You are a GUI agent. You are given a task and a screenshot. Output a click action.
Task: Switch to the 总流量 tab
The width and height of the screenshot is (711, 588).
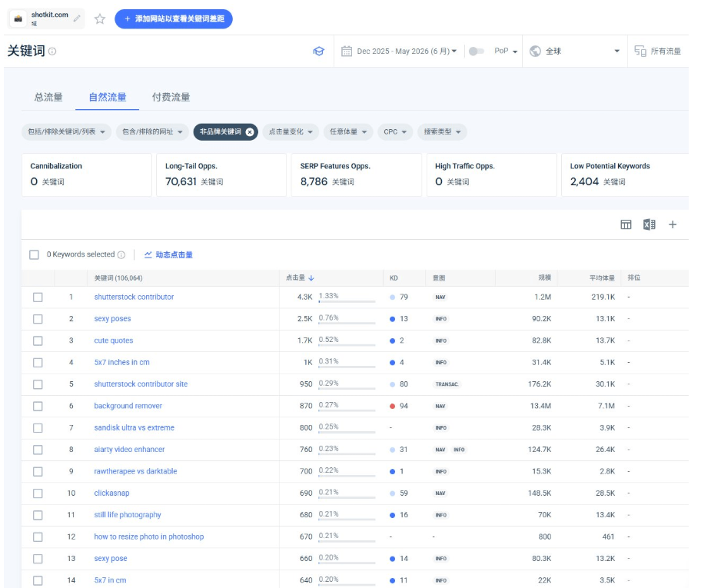(x=48, y=97)
